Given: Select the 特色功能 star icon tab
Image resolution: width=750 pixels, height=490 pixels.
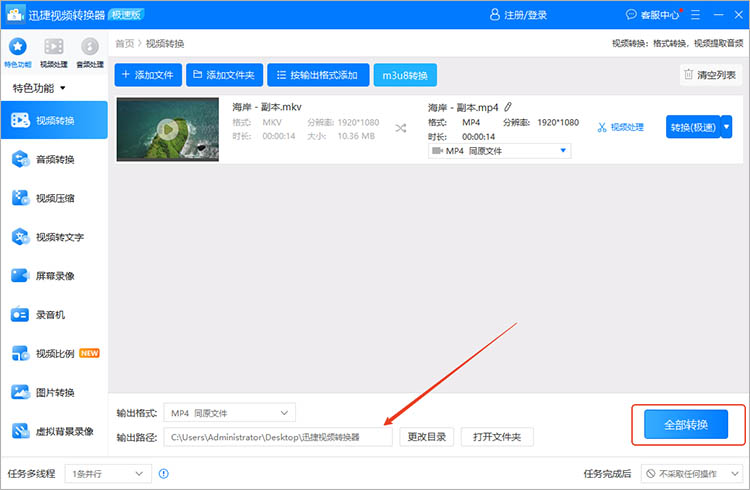Looking at the screenshot, I should point(18,52).
